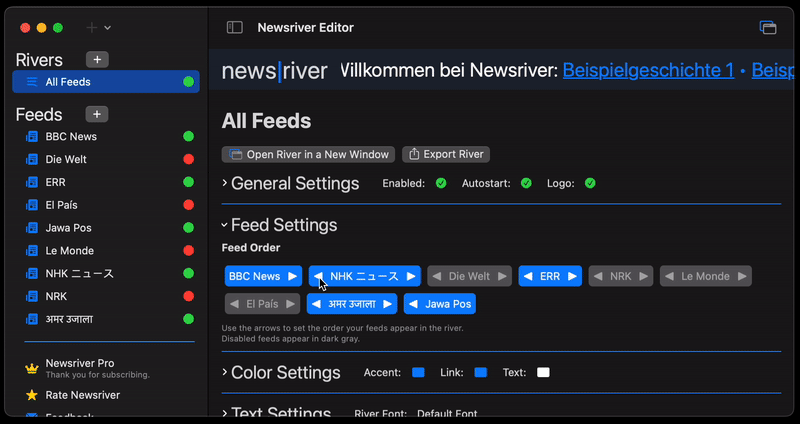Image resolution: width=800 pixels, height=424 pixels.
Task: Select All Feeds river in sidebar
Action: (x=106, y=82)
